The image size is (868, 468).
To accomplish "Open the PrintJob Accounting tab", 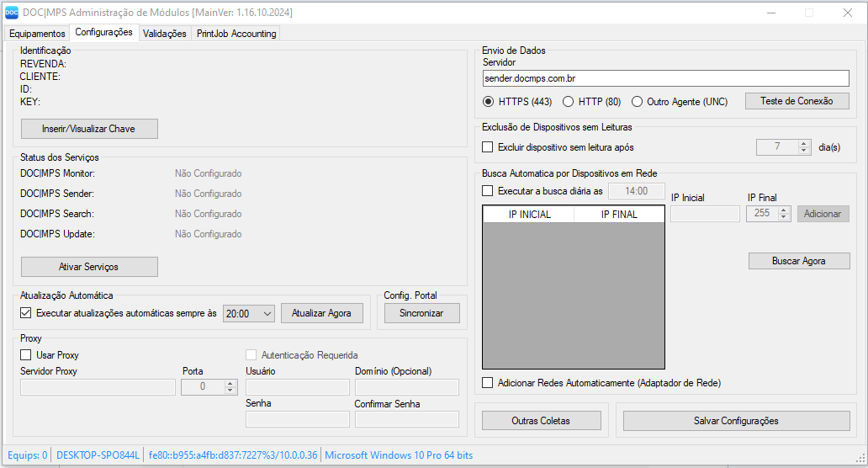I will [x=236, y=33].
